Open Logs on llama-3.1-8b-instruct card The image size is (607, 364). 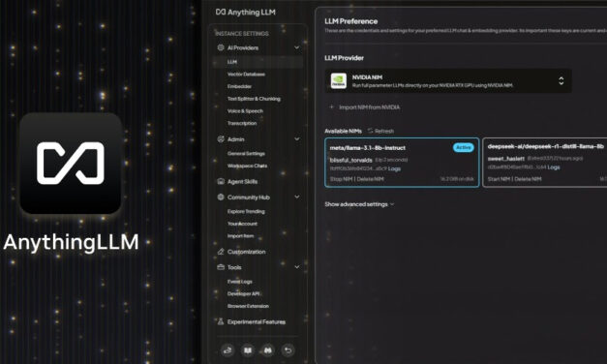[x=394, y=168]
